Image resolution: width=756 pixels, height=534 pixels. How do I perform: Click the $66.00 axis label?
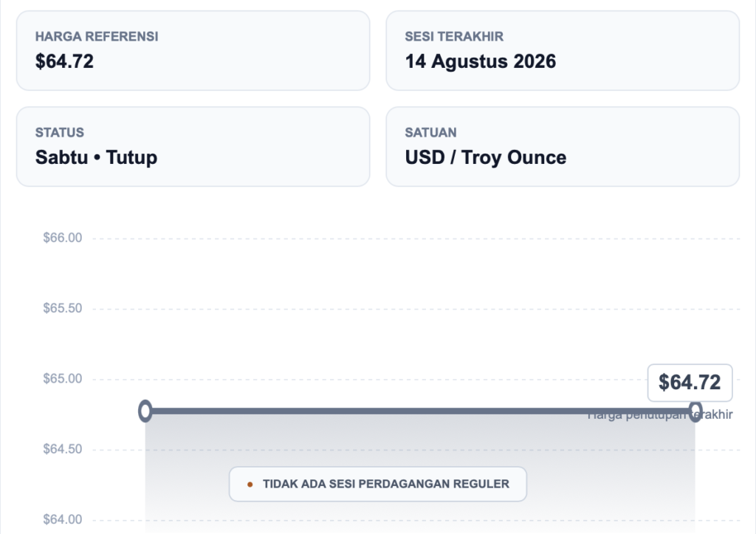(63, 238)
